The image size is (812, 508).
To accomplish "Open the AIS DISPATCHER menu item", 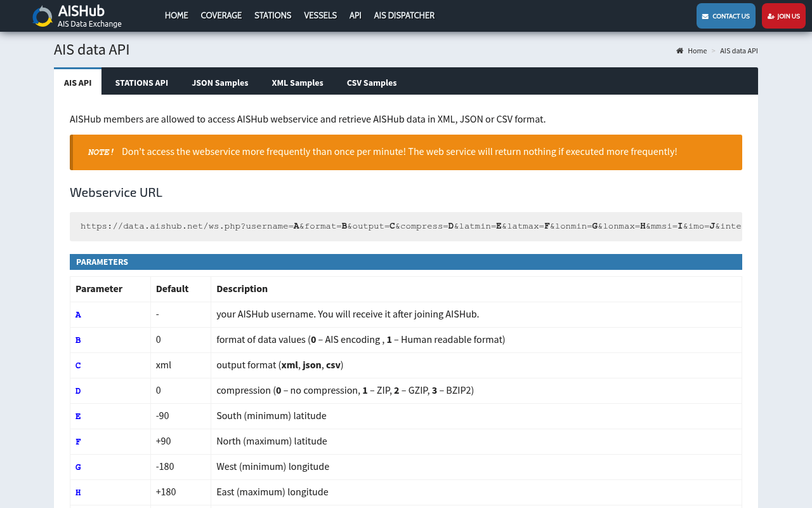I will (x=404, y=15).
